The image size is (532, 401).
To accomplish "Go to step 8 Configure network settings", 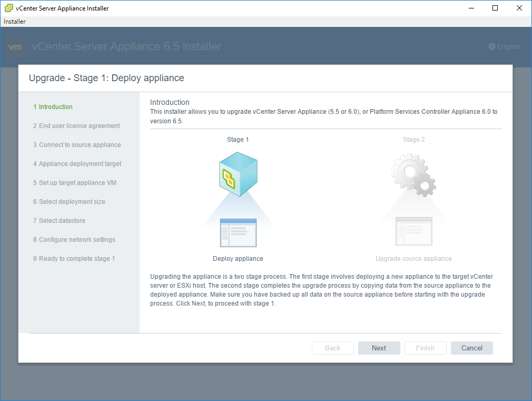I will (74, 240).
